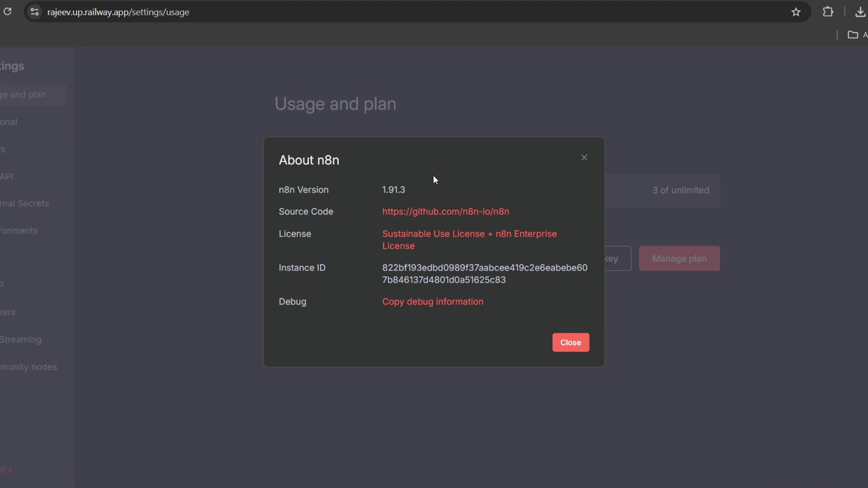Open the Sustainable Use License link
Viewport: 868px width, 488px height.
pyautogui.click(x=469, y=239)
